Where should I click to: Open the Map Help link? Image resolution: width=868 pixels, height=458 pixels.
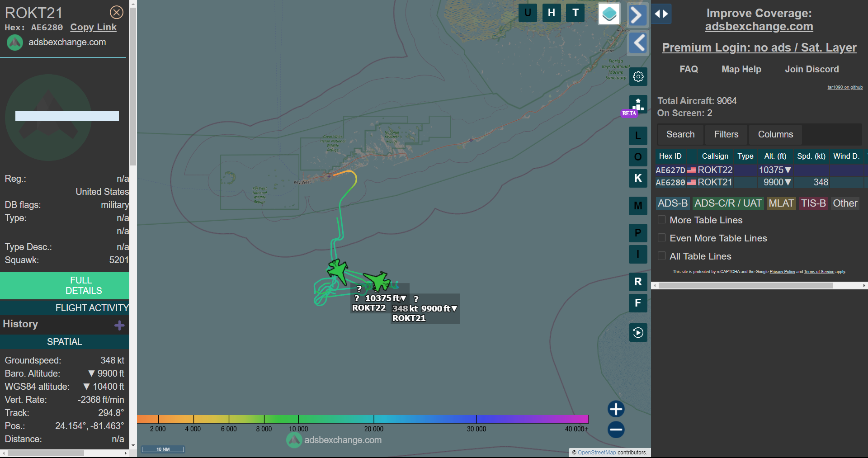tap(741, 69)
